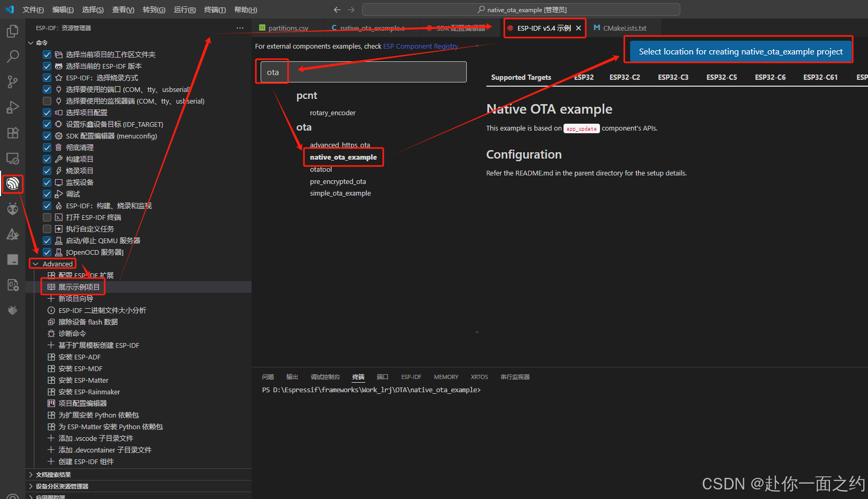This screenshot has width=868, height=499.
Task: Click the 调试 debug icon
Action: (x=59, y=194)
